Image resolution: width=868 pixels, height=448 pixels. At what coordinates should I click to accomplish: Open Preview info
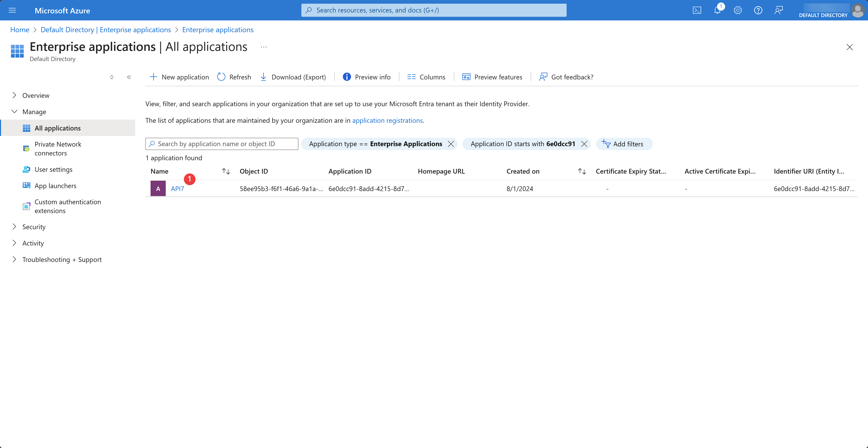coord(367,77)
